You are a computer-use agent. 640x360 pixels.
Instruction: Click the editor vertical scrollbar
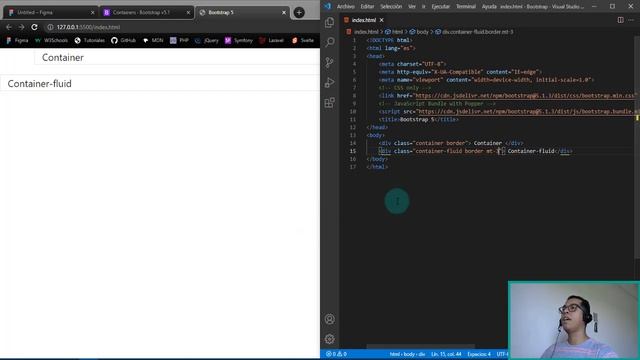tap(638, 147)
